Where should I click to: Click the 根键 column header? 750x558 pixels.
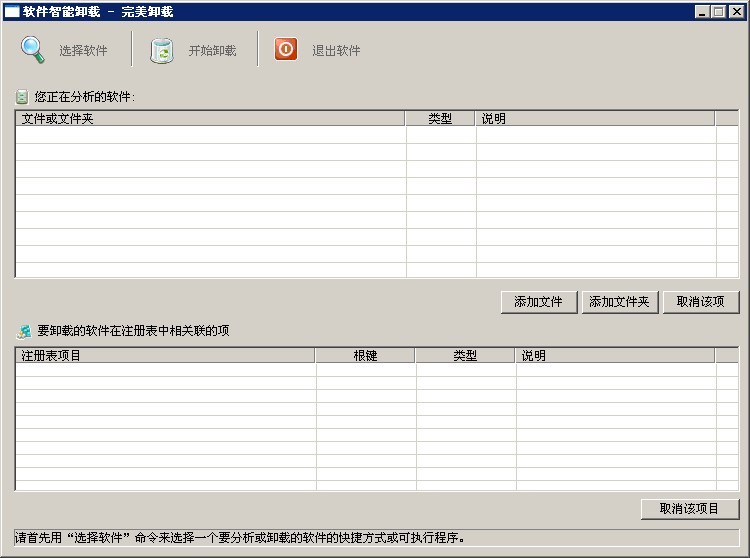pyautogui.click(x=365, y=356)
